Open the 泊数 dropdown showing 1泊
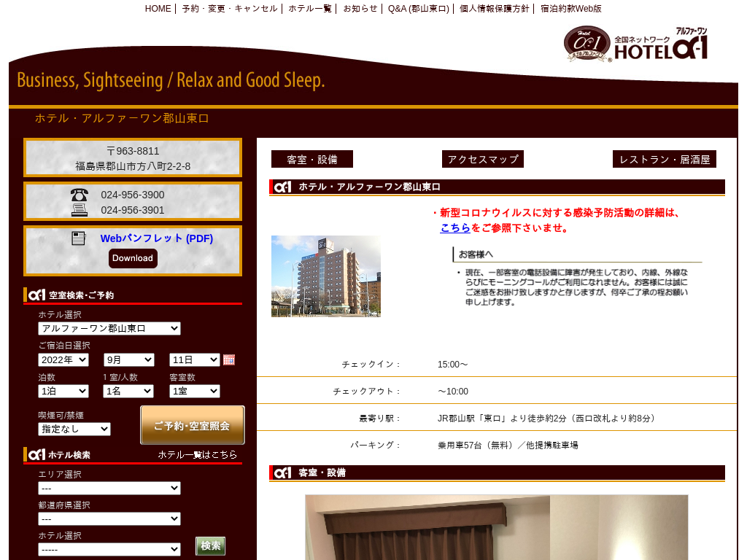The image size is (747, 560). 63,392
